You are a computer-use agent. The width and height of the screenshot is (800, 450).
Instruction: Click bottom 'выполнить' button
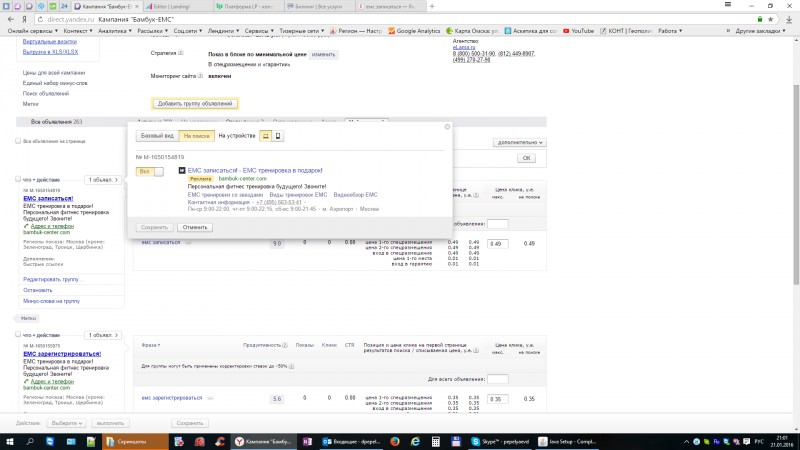pyautogui.click(x=110, y=423)
